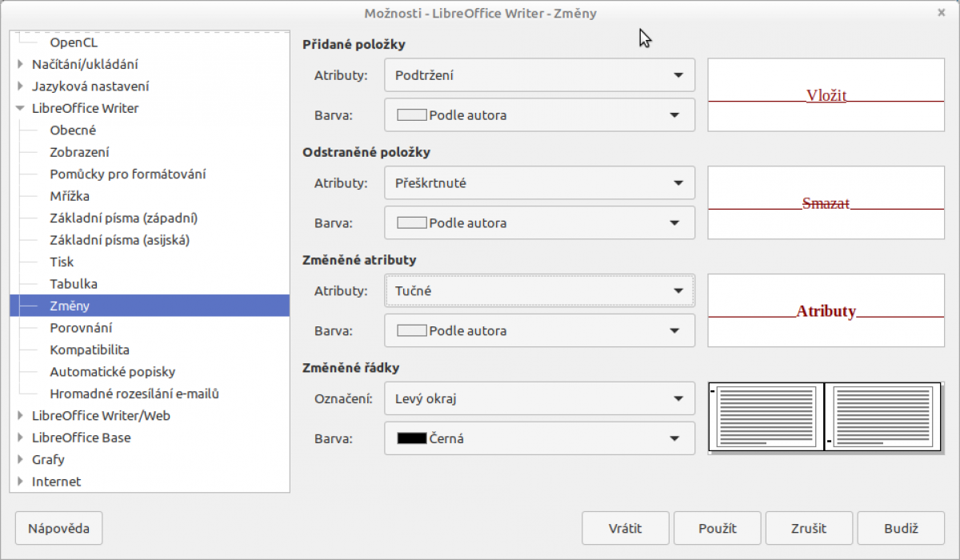Open Označení dropdown showing Levý okraj
This screenshot has width=960, height=560.
[540, 398]
